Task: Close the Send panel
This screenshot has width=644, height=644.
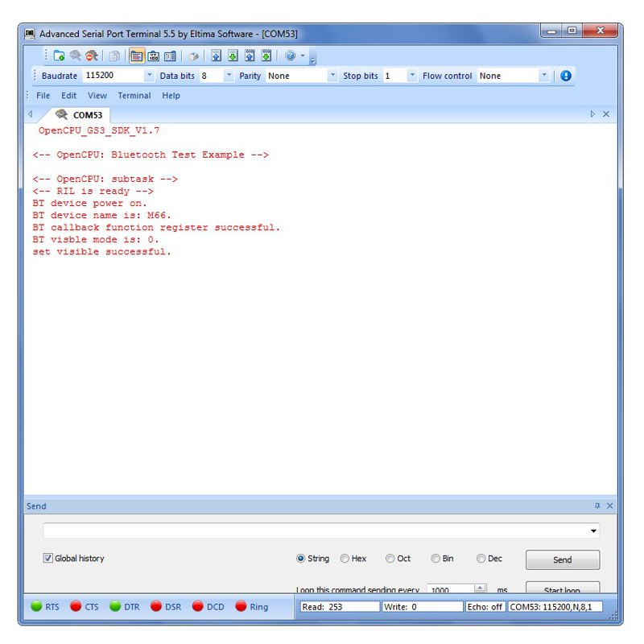Action: (610, 506)
